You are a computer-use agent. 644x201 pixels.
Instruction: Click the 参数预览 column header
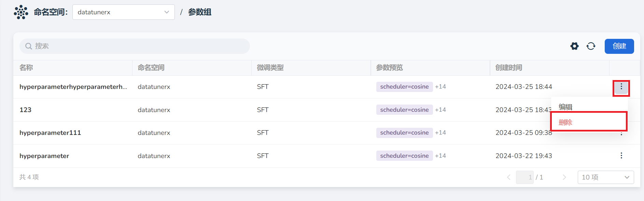(389, 68)
